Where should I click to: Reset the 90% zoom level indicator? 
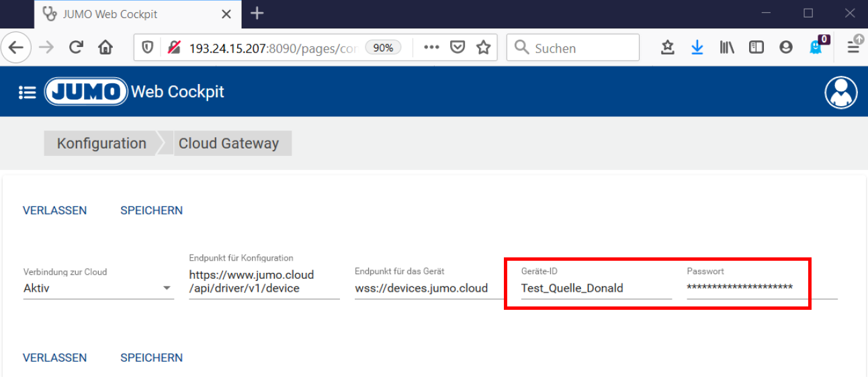383,48
